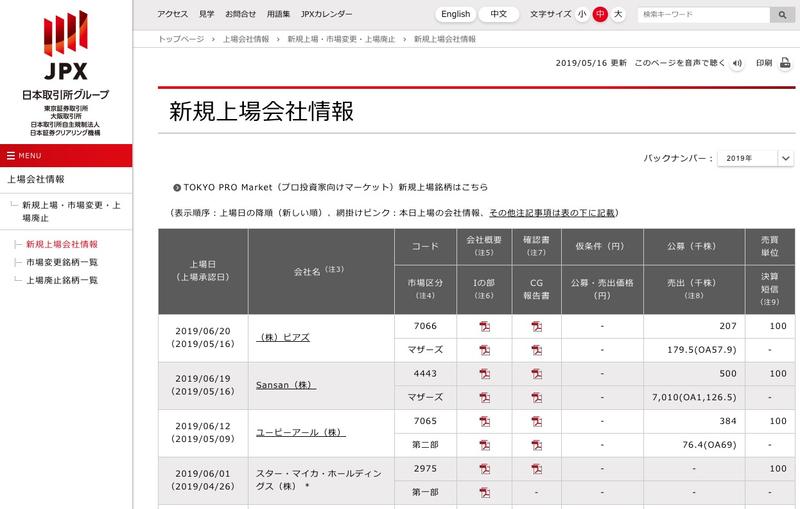Screen dimensions: 800x509
Task: Click the search keyword input field
Action: 704,15
